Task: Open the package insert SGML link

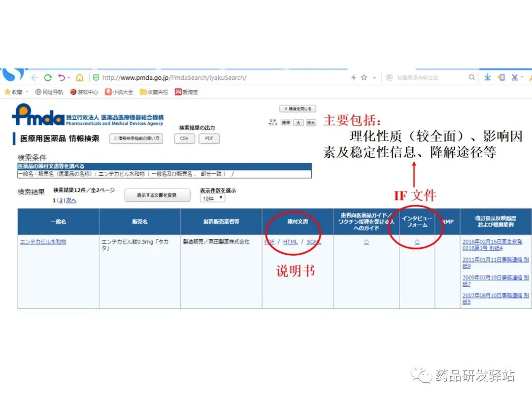Action: pos(313,241)
